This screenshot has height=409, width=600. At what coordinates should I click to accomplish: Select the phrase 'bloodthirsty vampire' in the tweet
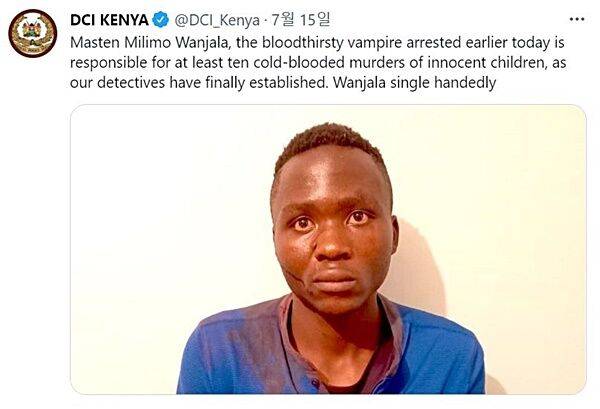pyautogui.click(x=332, y=42)
